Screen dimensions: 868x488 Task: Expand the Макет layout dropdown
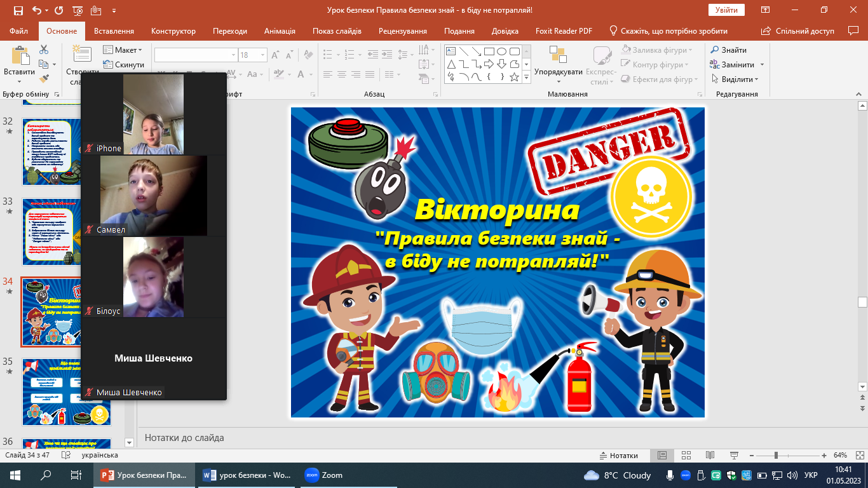click(128, 50)
